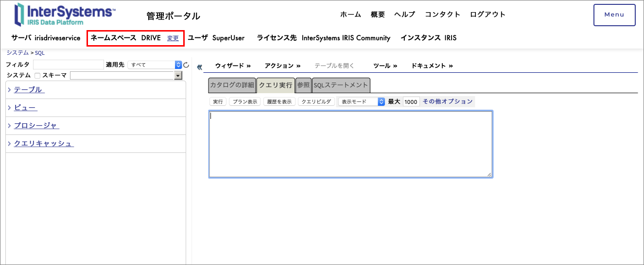Focus the フィルタ input field

[x=69, y=65]
